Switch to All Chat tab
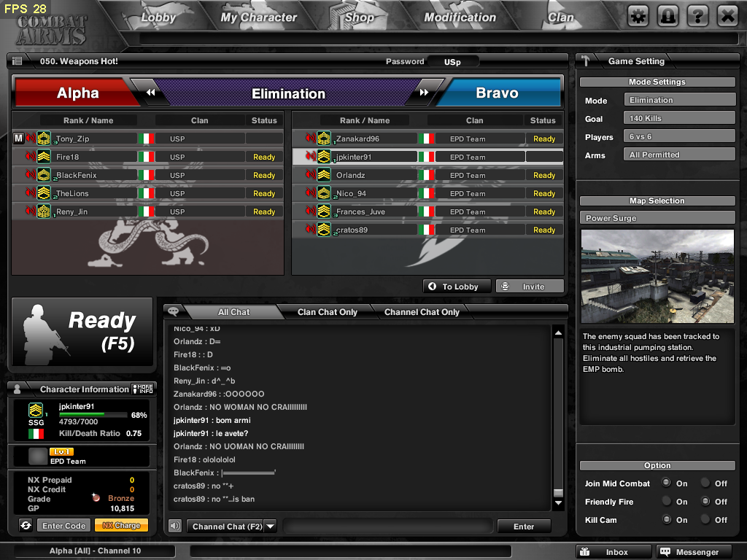 point(233,312)
